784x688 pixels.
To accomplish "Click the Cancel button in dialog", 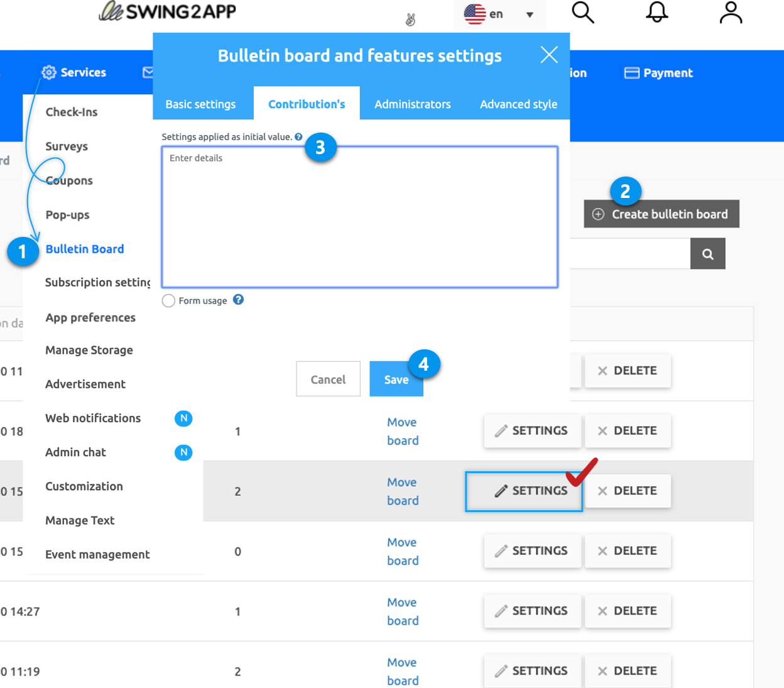I will tap(328, 379).
